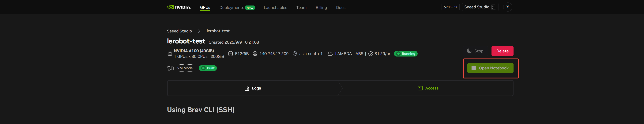Open the Seeed Studio organization switcher
This screenshot has width=644, height=124.
click(x=480, y=7)
